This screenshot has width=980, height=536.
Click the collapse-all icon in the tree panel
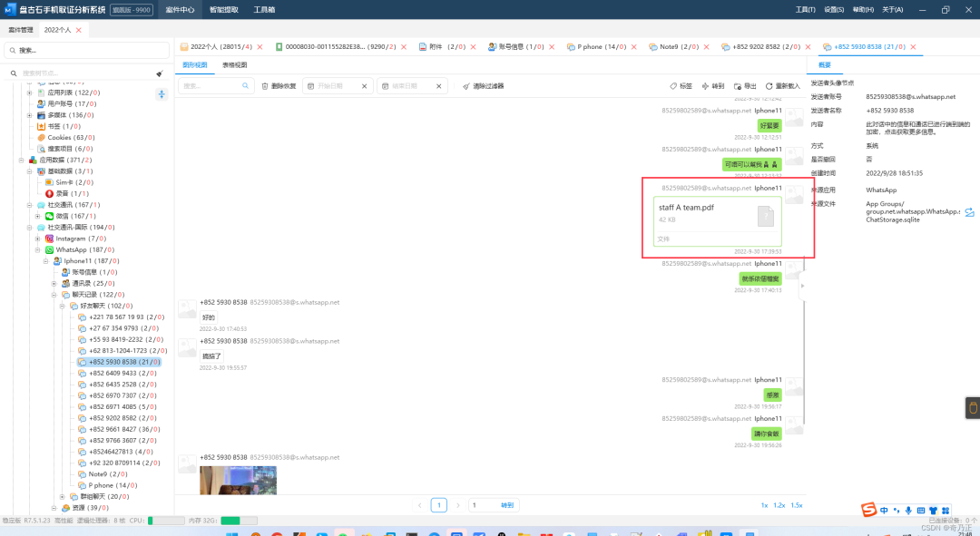pyautogui.click(x=162, y=94)
